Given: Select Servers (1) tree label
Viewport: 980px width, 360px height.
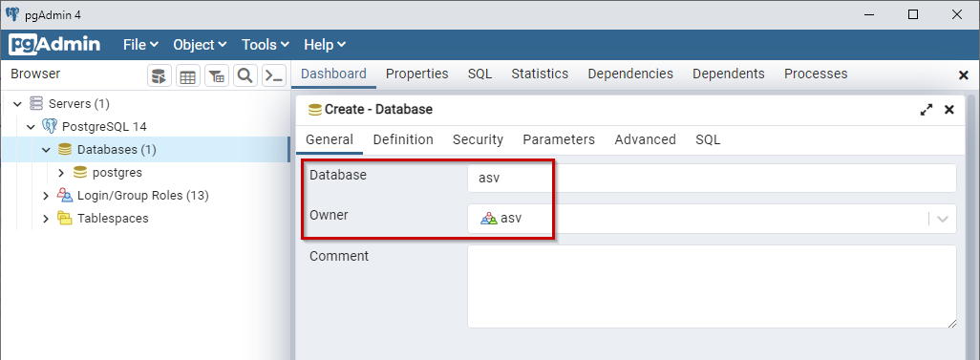Looking at the screenshot, I should [x=79, y=104].
